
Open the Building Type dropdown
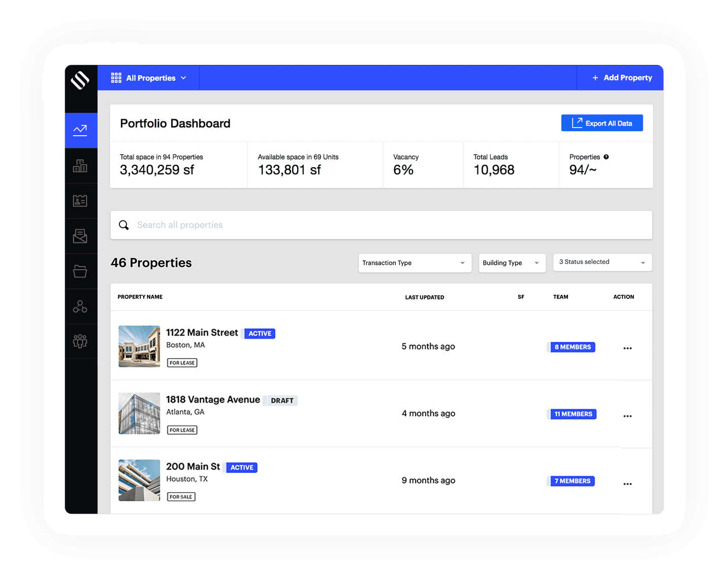coord(512,263)
